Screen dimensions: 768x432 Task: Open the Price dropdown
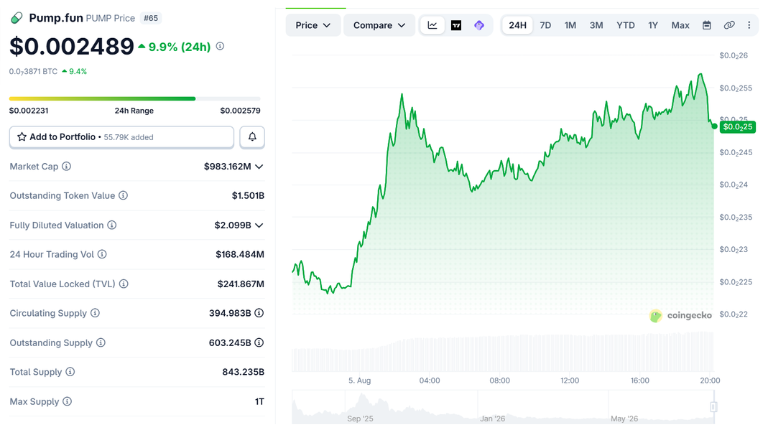pos(313,25)
